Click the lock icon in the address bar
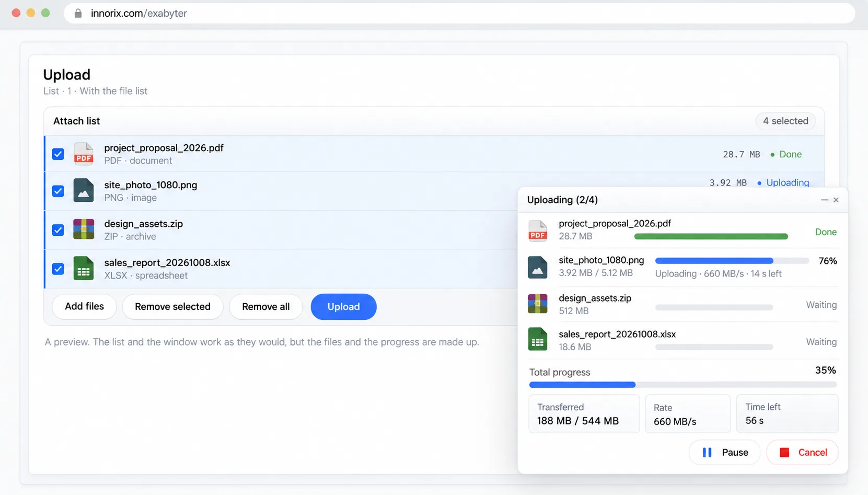 click(78, 14)
